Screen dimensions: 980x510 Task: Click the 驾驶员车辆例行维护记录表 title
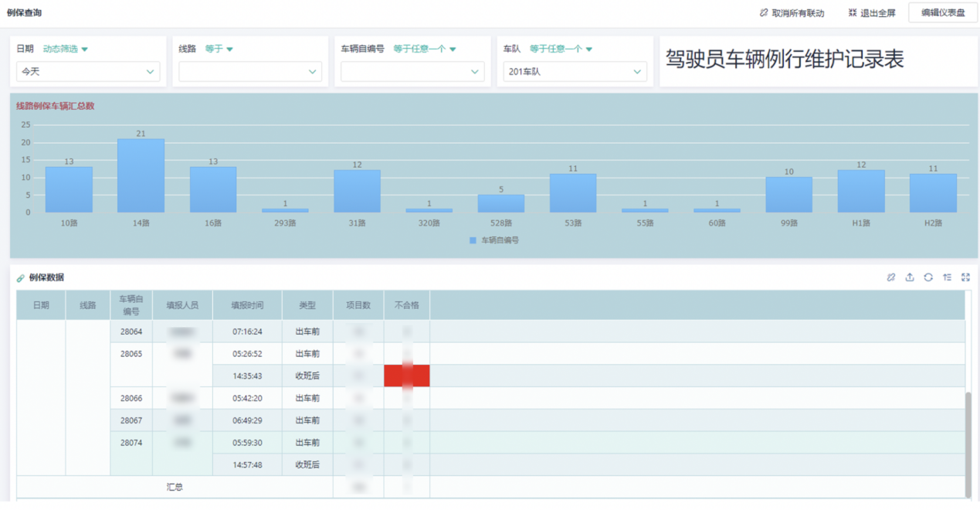coord(784,60)
